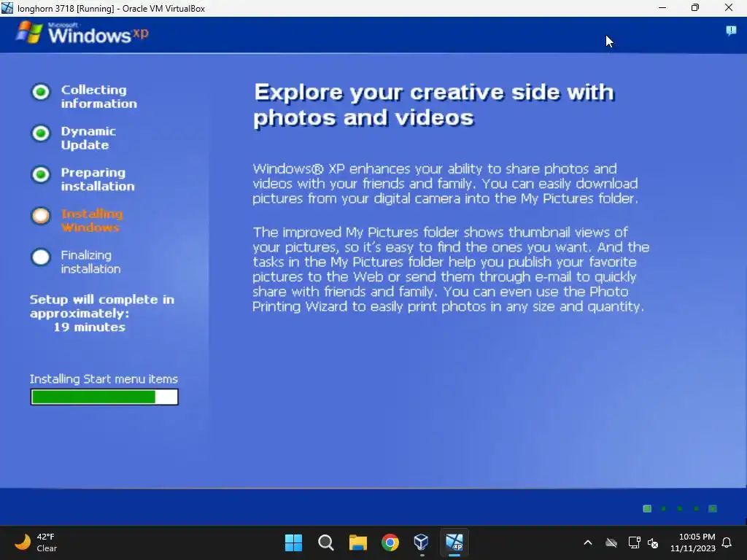This screenshot has width=747, height=560.
Task: Launch Google Chrome from the taskbar
Action: (x=390, y=542)
